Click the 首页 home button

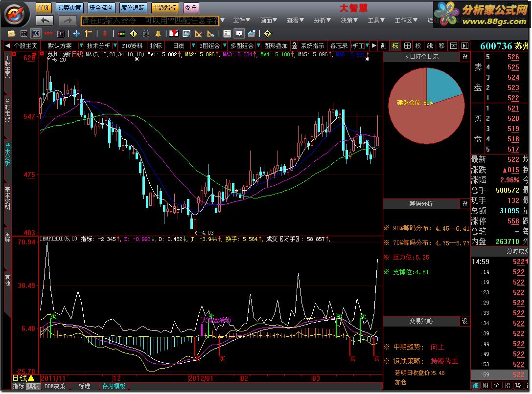click(43, 7)
